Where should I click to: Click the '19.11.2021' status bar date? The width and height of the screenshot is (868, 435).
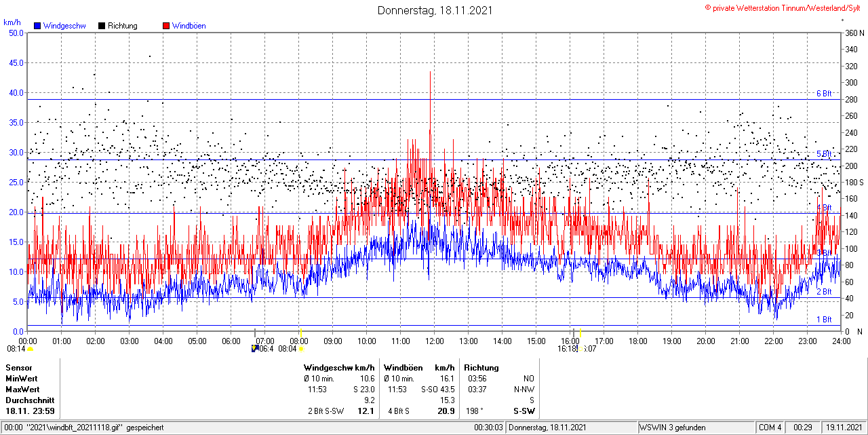pyautogui.click(x=844, y=428)
